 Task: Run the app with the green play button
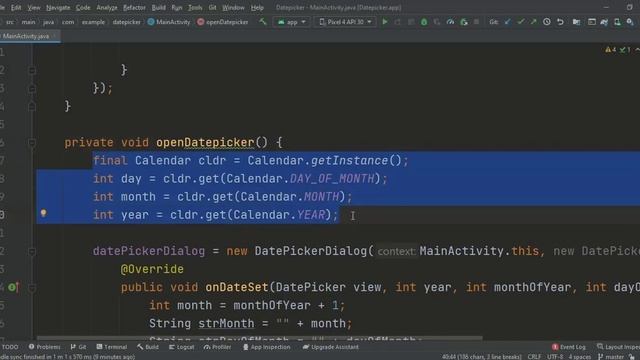[x=384, y=22]
